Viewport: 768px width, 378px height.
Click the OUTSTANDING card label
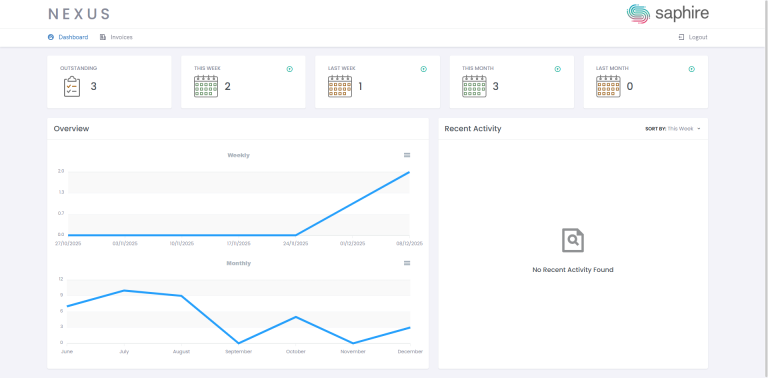[x=78, y=69]
